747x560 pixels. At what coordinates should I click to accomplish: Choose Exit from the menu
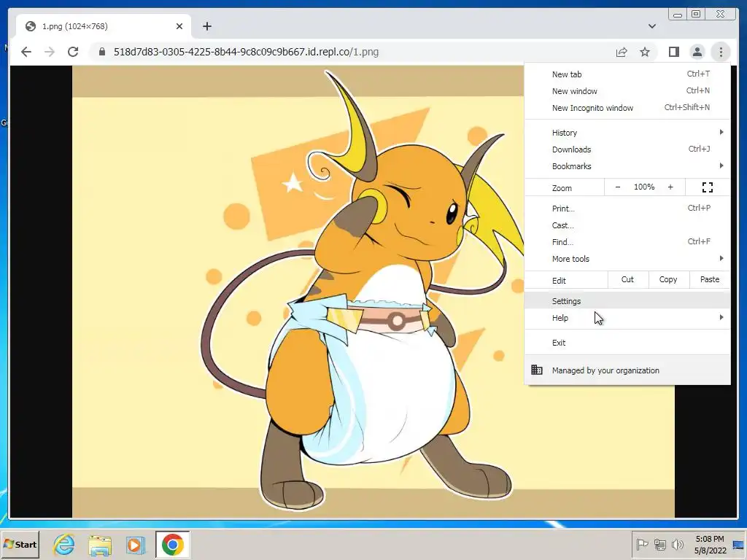627,343
